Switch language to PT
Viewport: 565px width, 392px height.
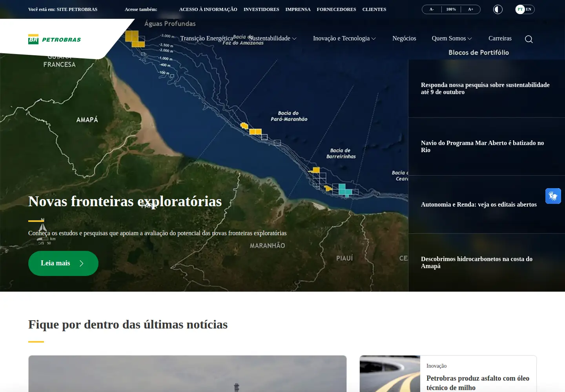tap(520, 9)
